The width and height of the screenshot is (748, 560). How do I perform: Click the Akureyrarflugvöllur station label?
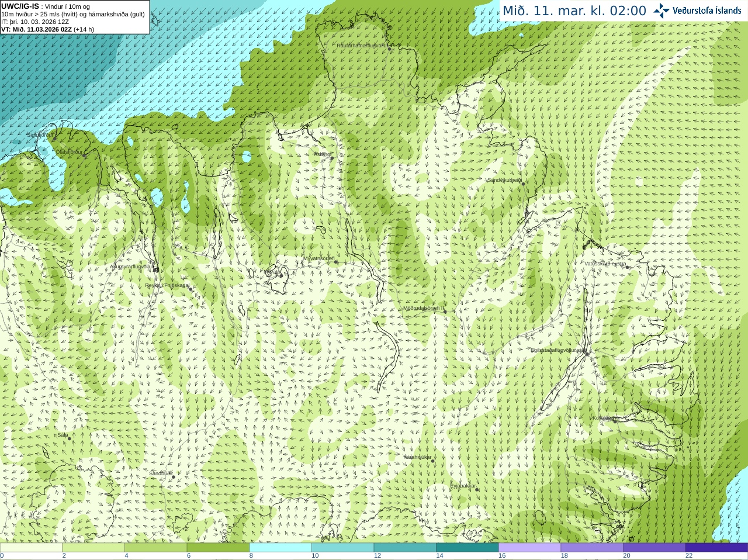[132, 267]
